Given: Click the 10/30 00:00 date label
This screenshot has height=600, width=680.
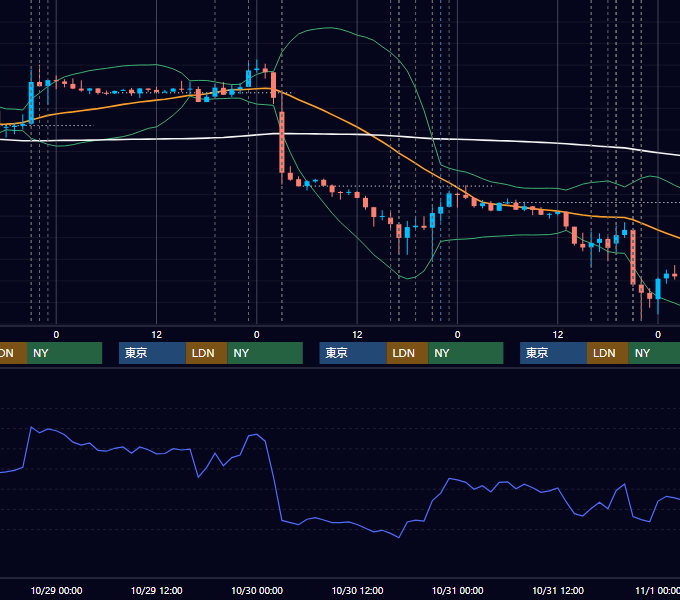Looking at the screenshot, I should [x=257, y=590].
